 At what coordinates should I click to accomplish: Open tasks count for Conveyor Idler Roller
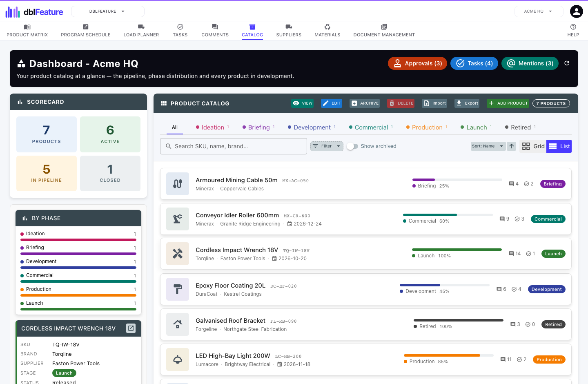click(519, 219)
